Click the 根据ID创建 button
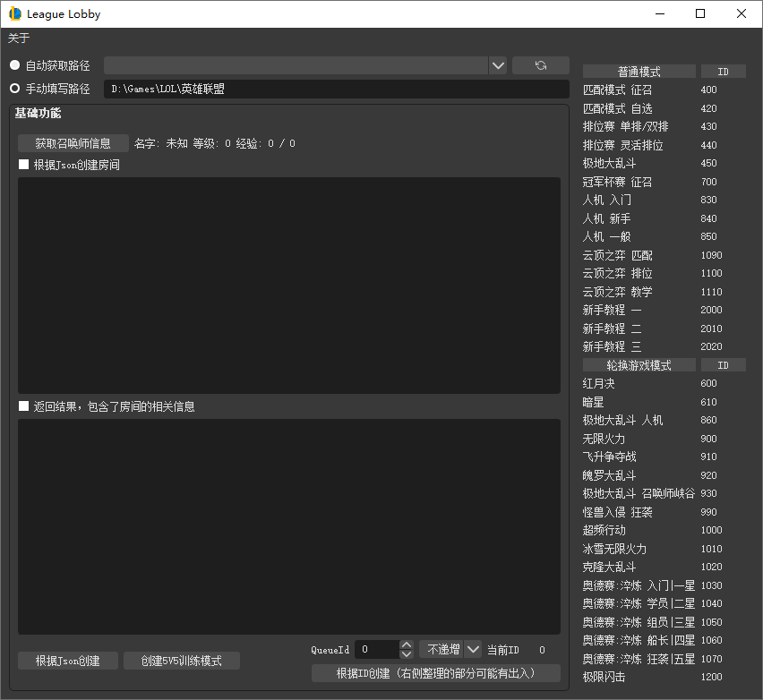This screenshot has width=763, height=700. pos(435,673)
